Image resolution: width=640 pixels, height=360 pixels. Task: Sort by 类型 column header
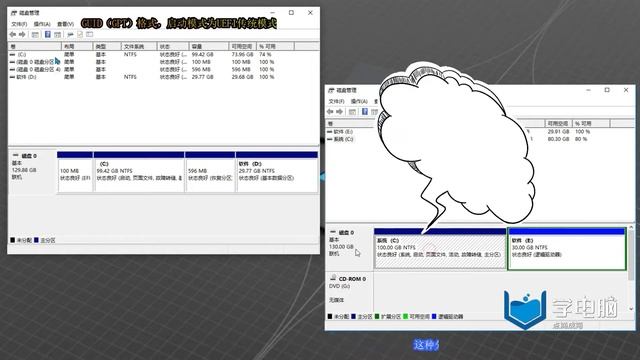pos(107,47)
